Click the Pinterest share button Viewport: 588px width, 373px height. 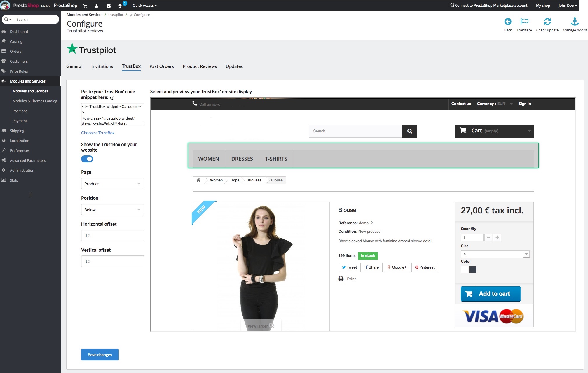(425, 267)
